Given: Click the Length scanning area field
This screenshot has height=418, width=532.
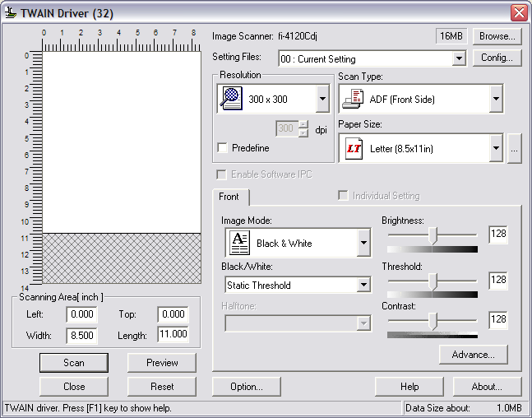Looking at the screenshot, I should click(173, 334).
